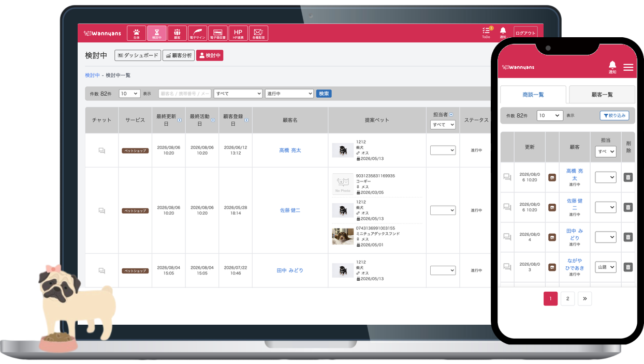Open chat icon for 田中 みどり on laptop
The image size is (644, 364).
(101, 270)
